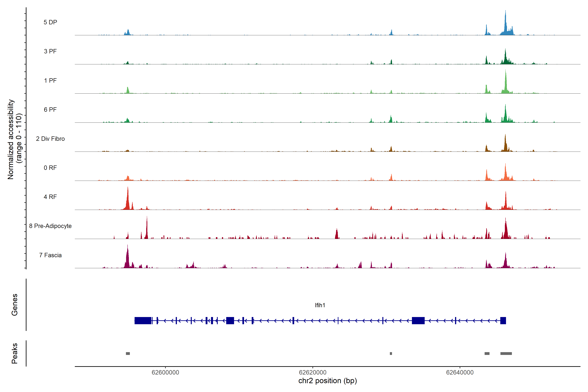588x392 pixels.
Task: Click the 6 PF track label
Action: coord(50,109)
